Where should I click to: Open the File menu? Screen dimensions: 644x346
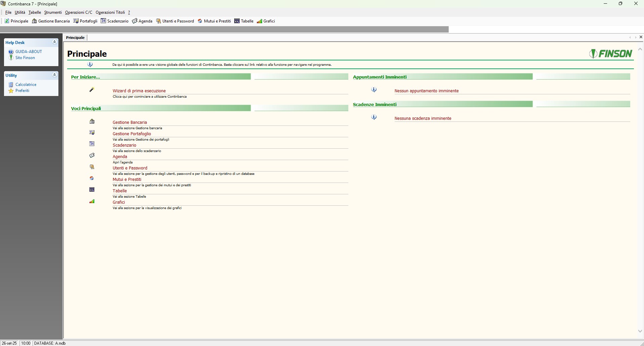coord(8,12)
